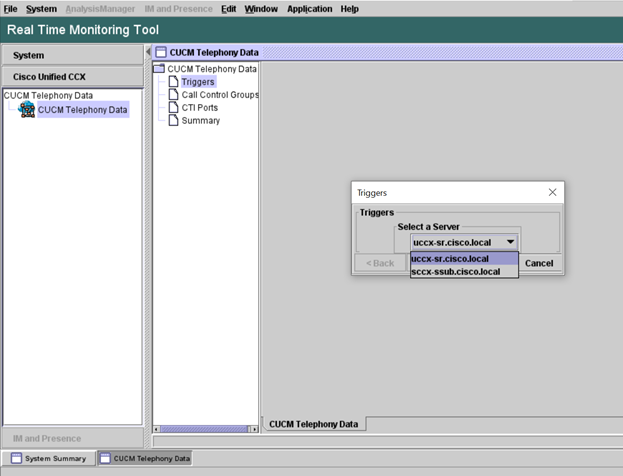The image size is (623, 476).
Task: Open the Application menu
Action: pyautogui.click(x=310, y=9)
